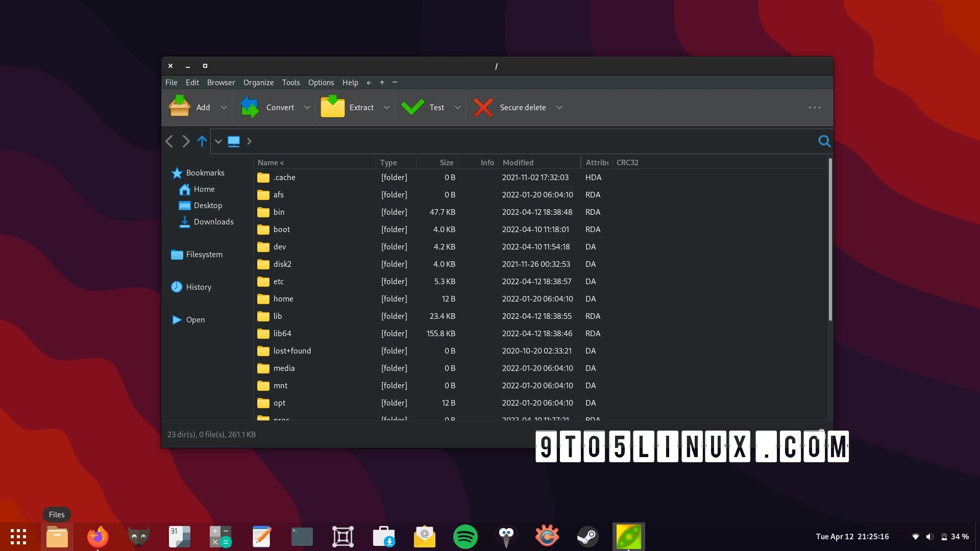
Task: Open History from the sidebar
Action: (x=198, y=287)
